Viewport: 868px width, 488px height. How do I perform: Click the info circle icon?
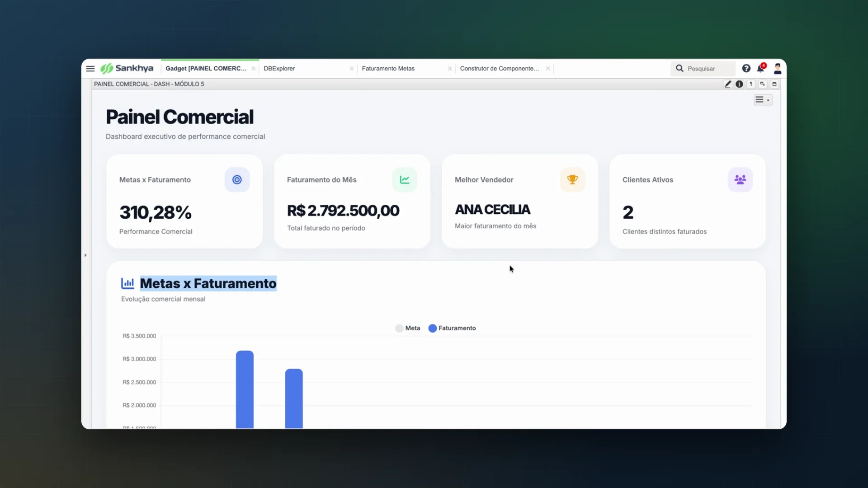(739, 84)
